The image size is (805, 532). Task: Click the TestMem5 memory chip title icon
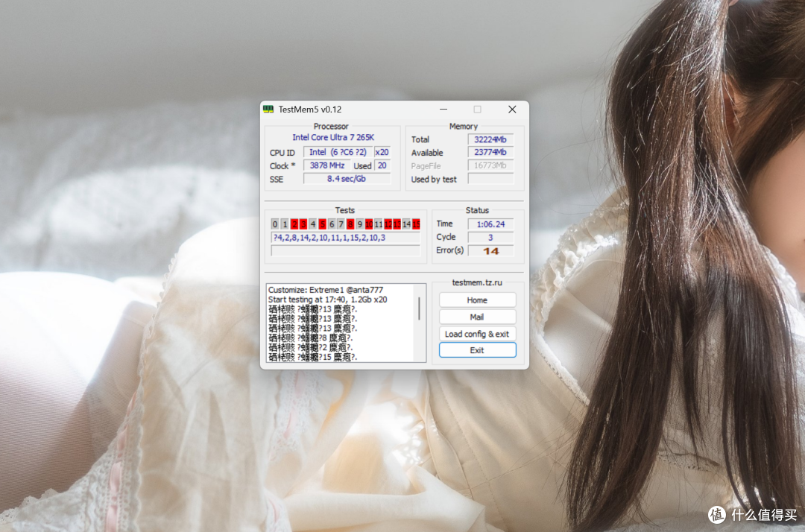tap(268, 110)
